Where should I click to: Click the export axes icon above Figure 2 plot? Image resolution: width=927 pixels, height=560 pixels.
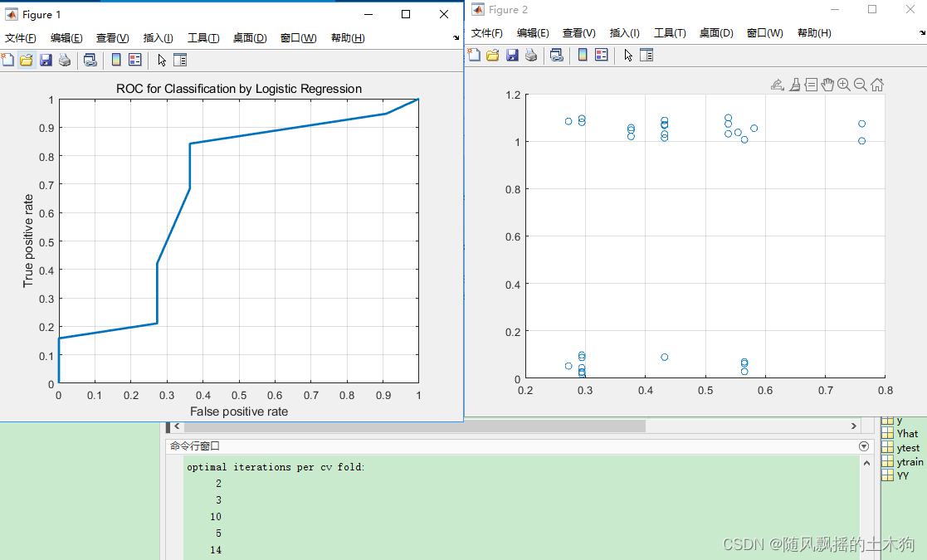click(x=778, y=85)
